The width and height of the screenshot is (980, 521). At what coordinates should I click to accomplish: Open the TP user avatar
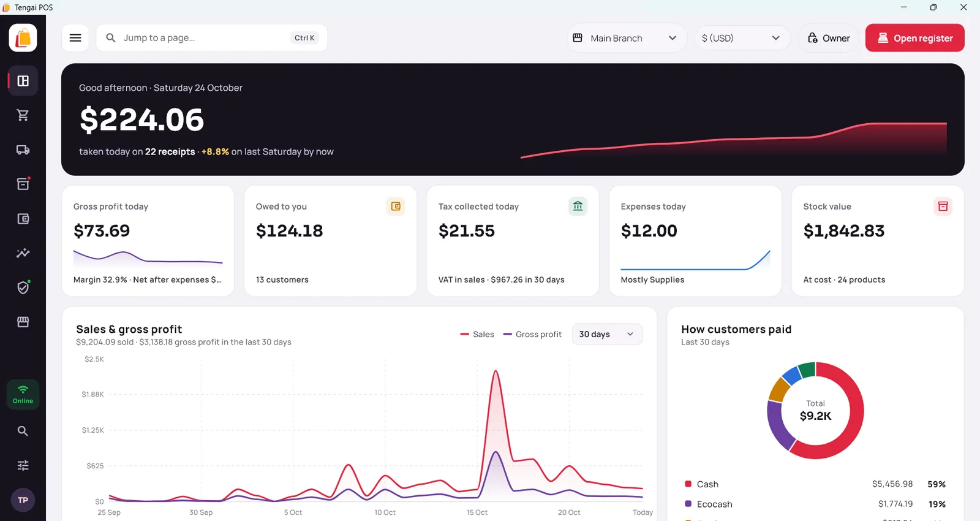point(23,500)
